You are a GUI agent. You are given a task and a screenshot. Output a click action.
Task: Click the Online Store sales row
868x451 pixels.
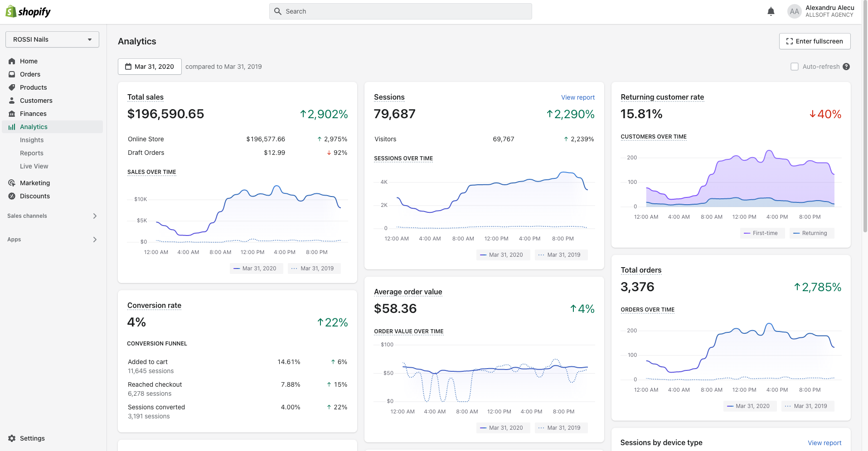[x=238, y=139]
